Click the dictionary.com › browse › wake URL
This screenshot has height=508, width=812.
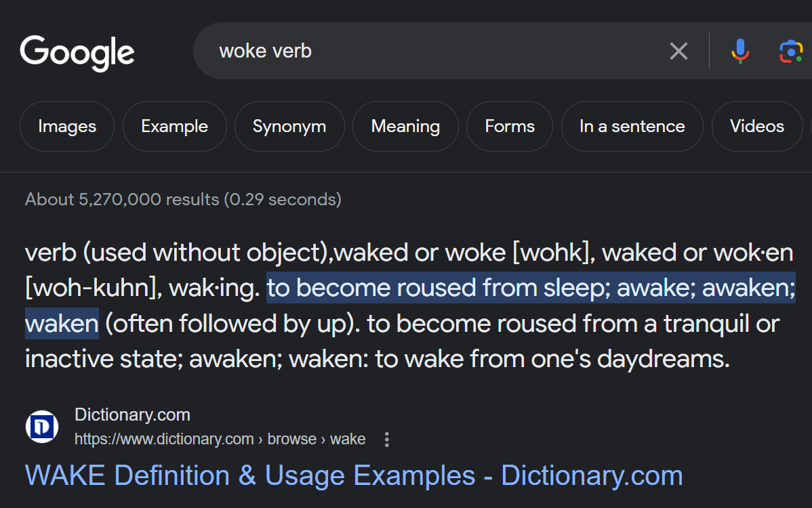point(220,440)
